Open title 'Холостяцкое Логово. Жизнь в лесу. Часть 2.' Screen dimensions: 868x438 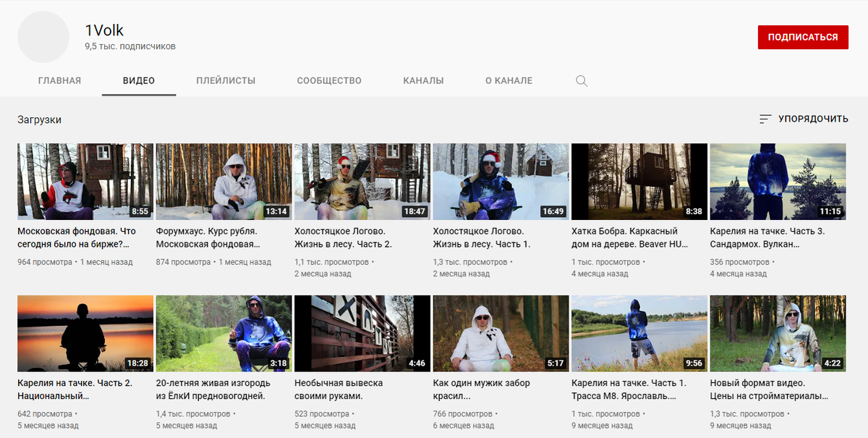pyautogui.click(x=344, y=237)
